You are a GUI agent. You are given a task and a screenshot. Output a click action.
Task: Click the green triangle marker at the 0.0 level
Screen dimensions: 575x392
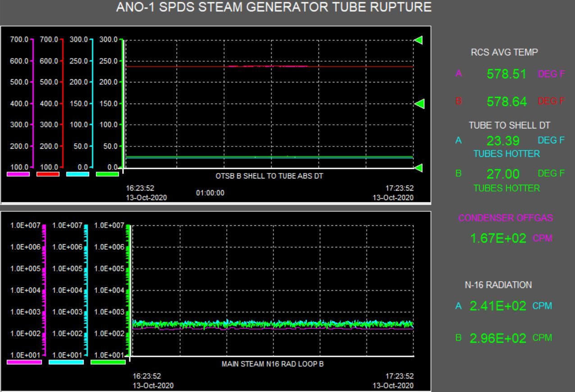click(419, 168)
